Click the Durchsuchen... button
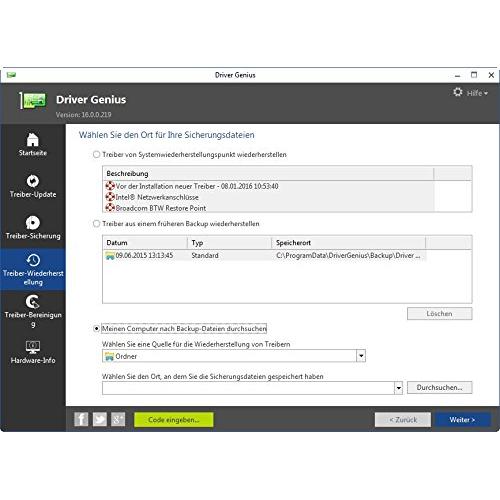500x500 pixels. pos(439,387)
